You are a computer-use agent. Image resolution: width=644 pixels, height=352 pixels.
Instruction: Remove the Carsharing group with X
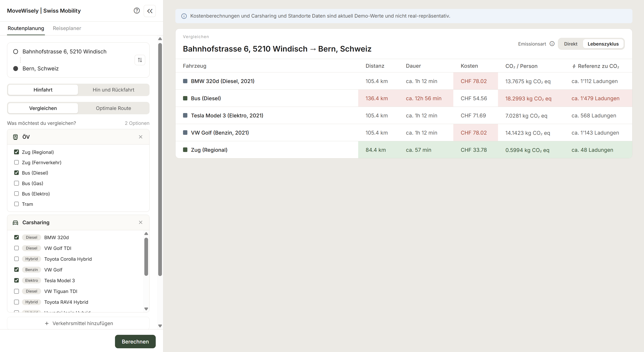pos(140,223)
